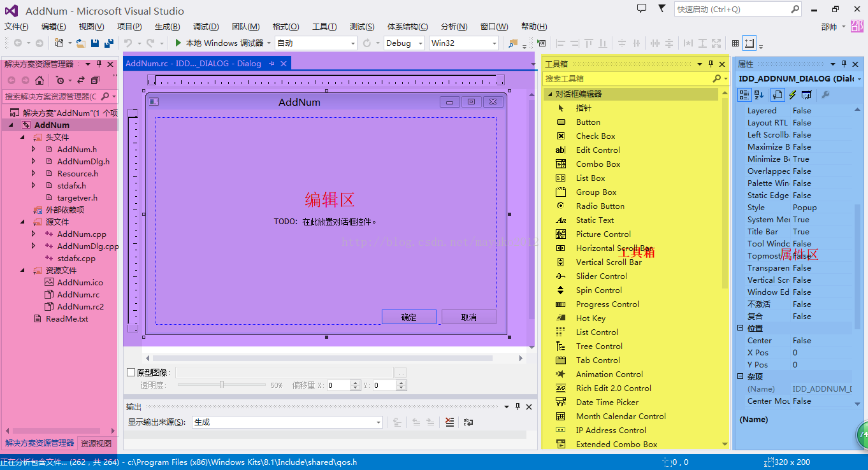Screen dimensions: 868x470
Task: Show categorized properties view icon
Action: point(744,94)
